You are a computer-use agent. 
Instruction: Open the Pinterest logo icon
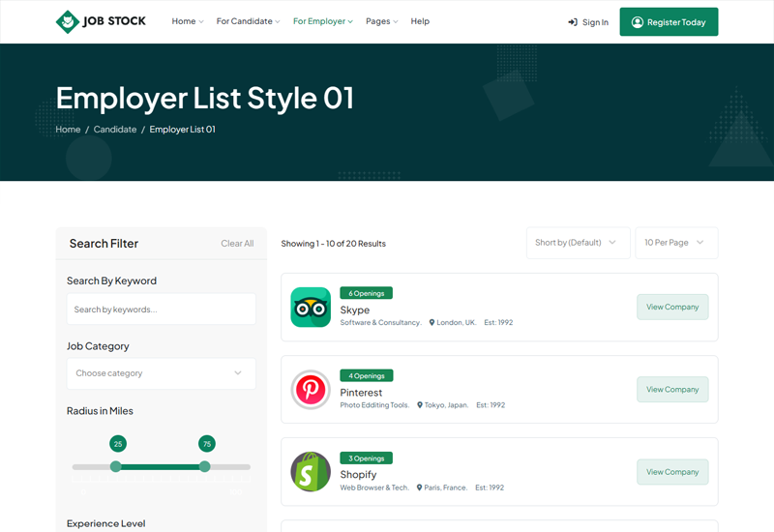[311, 390]
